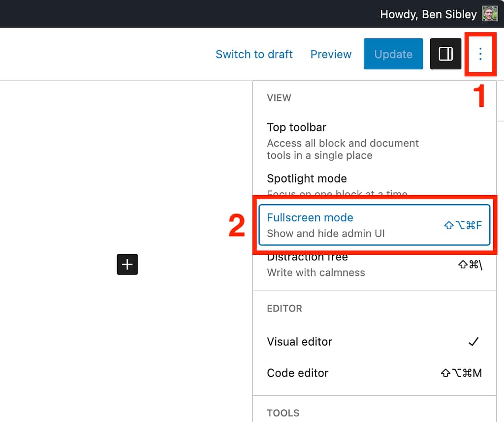
Task: Expand the Tools section
Action: tap(283, 413)
